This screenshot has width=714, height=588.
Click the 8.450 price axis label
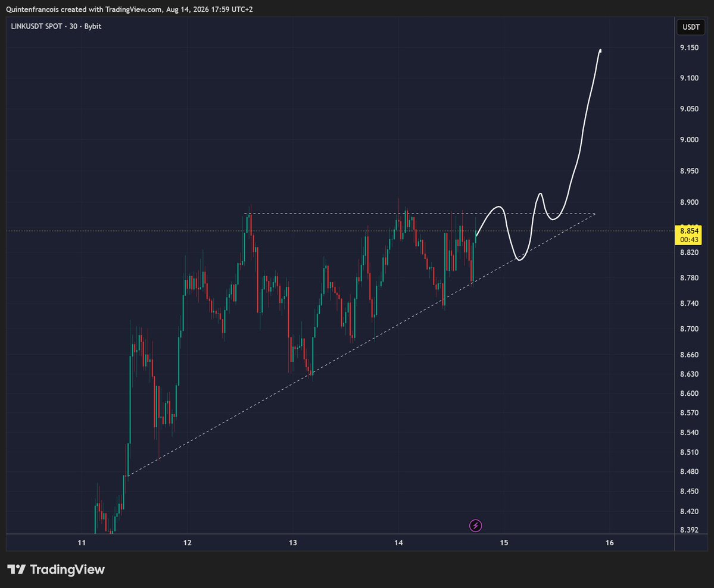click(689, 491)
